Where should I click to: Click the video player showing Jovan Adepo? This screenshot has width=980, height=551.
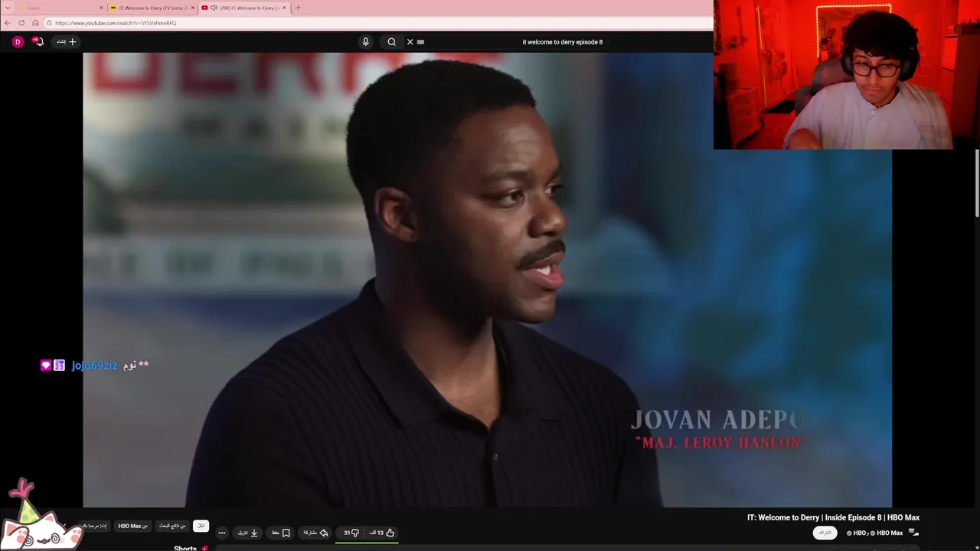click(487, 280)
